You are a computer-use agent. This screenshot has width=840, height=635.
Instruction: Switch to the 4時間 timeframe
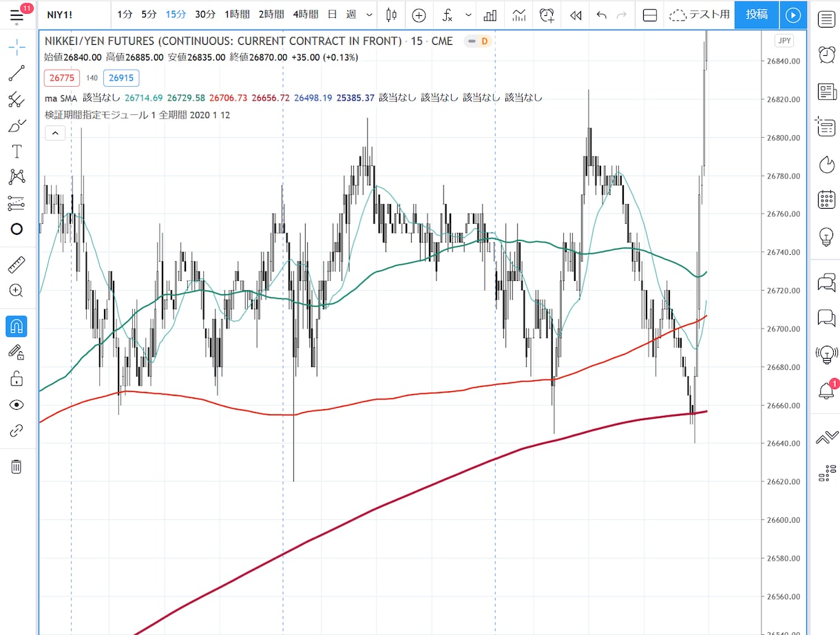pyautogui.click(x=306, y=14)
